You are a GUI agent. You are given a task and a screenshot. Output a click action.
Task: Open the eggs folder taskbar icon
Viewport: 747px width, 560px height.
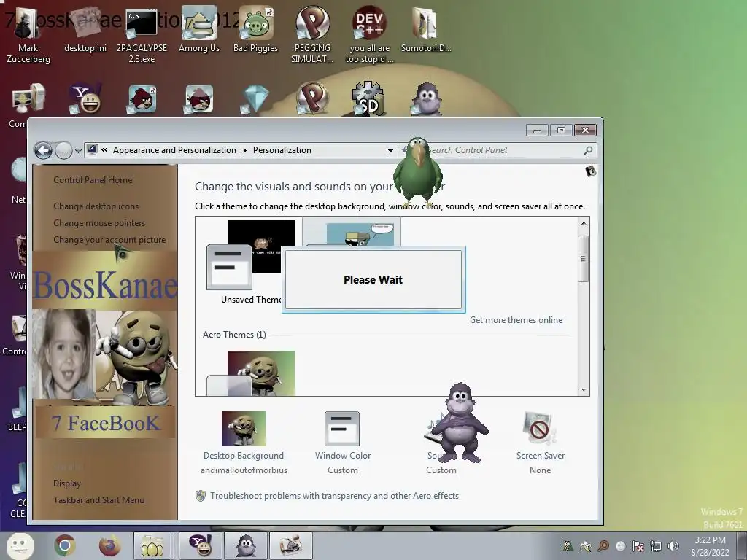(x=152, y=545)
